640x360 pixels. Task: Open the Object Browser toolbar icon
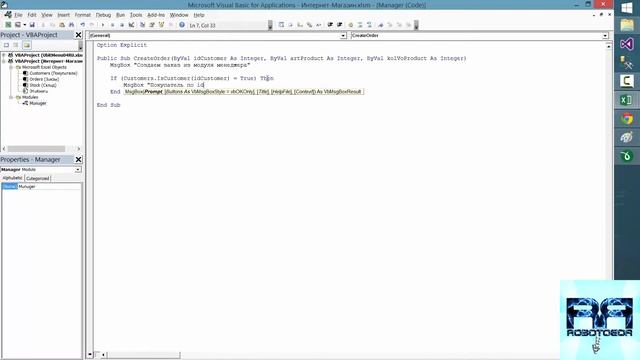click(x=161, y=25)
